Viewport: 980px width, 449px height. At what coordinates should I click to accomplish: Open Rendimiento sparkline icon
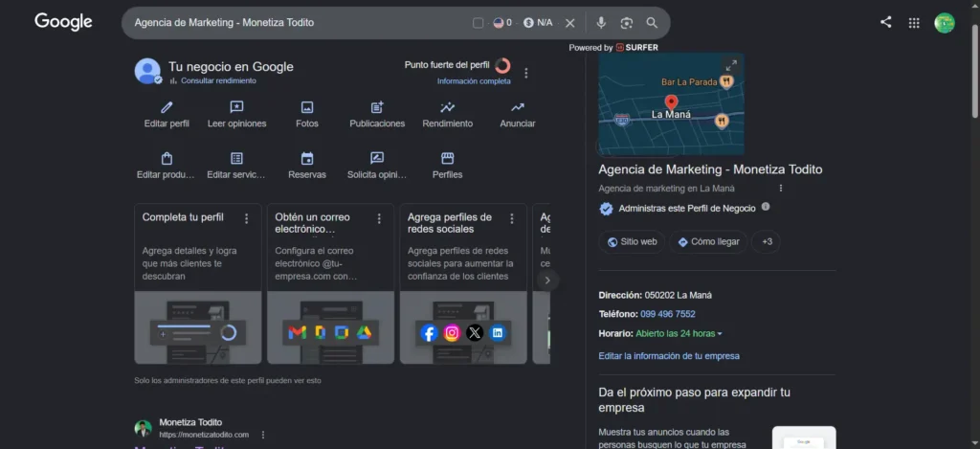[448, 107]
